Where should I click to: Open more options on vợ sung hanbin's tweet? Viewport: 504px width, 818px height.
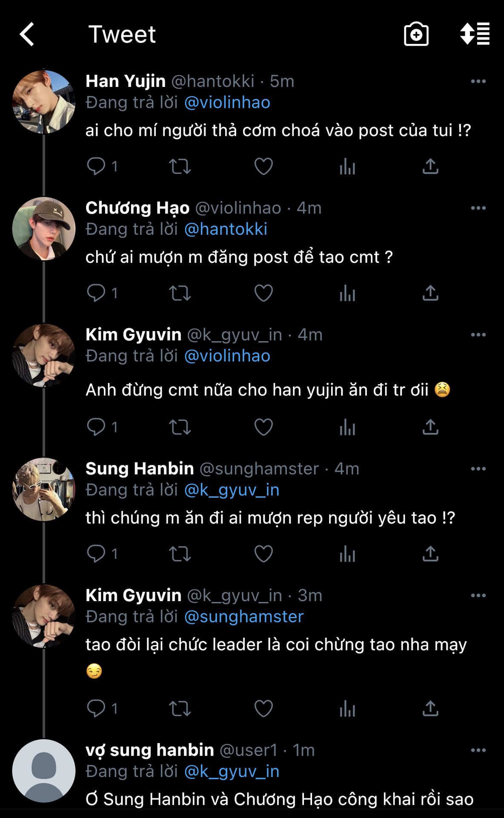pyautogui.click(x=478, y=750)
